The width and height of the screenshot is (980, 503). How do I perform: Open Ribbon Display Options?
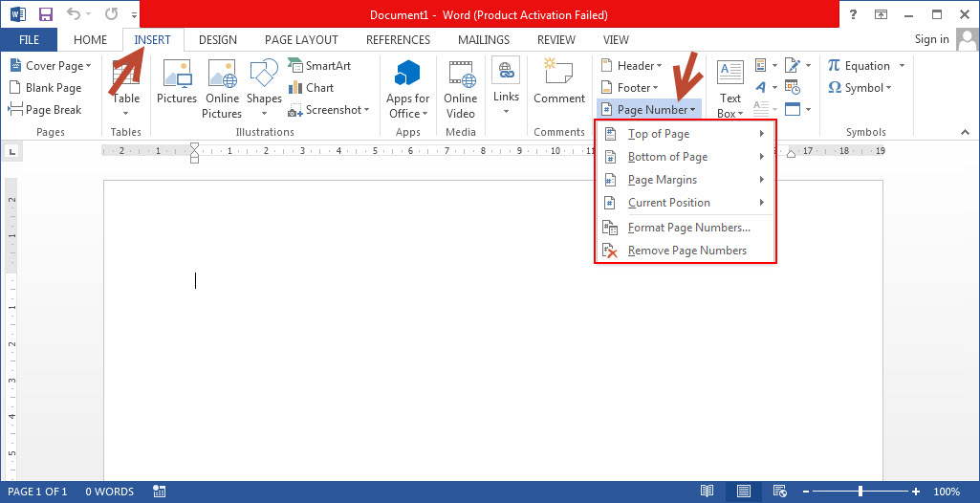881,14
